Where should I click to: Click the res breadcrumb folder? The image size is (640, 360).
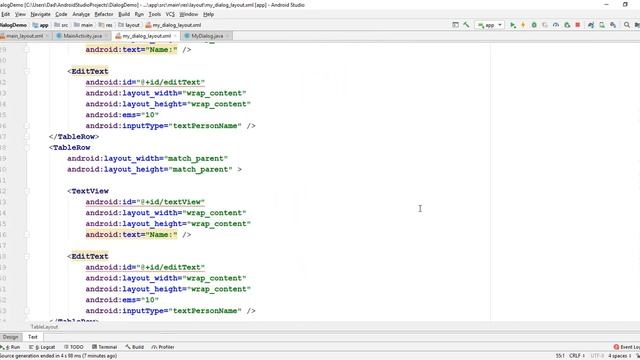tap(106, 25)
